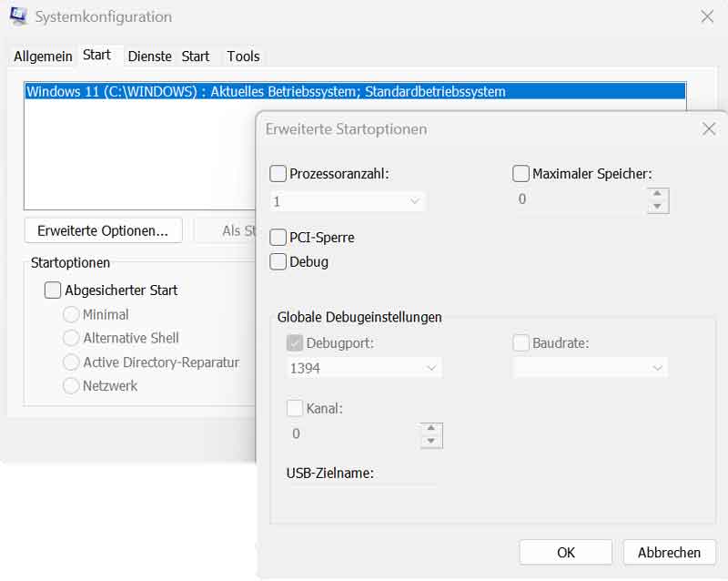The width and height of the screenshot is (728, 581).
Task: Open the Baudrate dropdown
Action: [590, 368]
